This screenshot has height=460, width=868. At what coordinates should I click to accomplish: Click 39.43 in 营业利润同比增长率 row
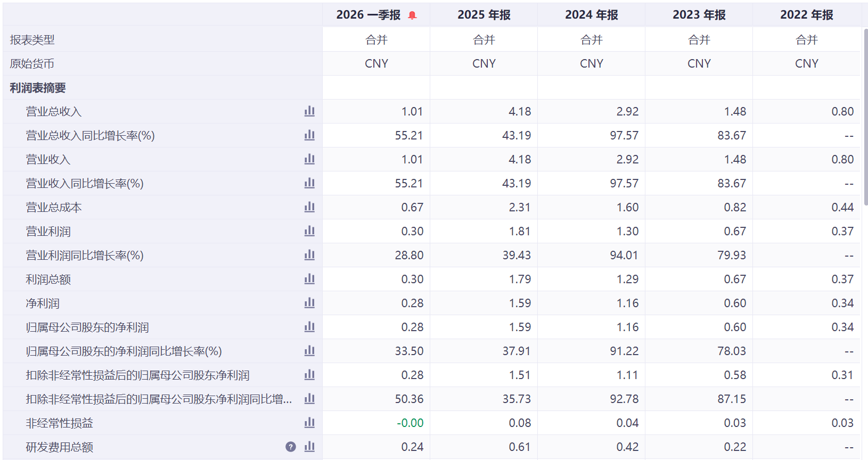click(517, 256)
